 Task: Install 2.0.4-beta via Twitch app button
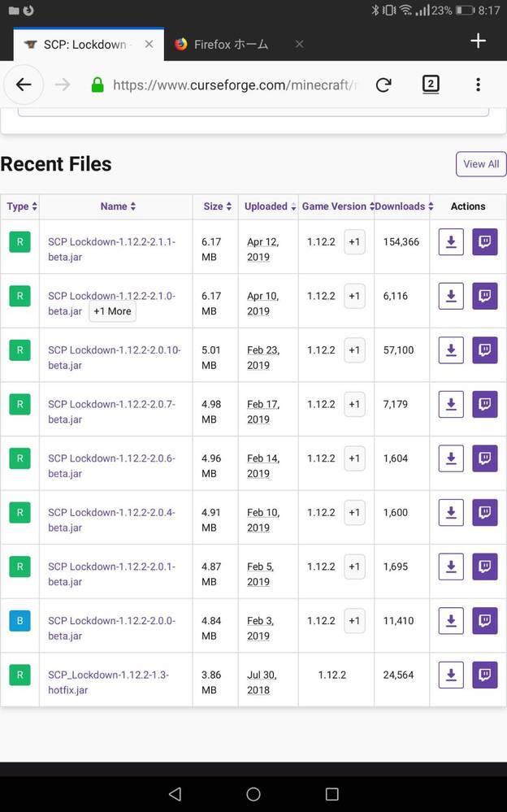tap(485, 513)
